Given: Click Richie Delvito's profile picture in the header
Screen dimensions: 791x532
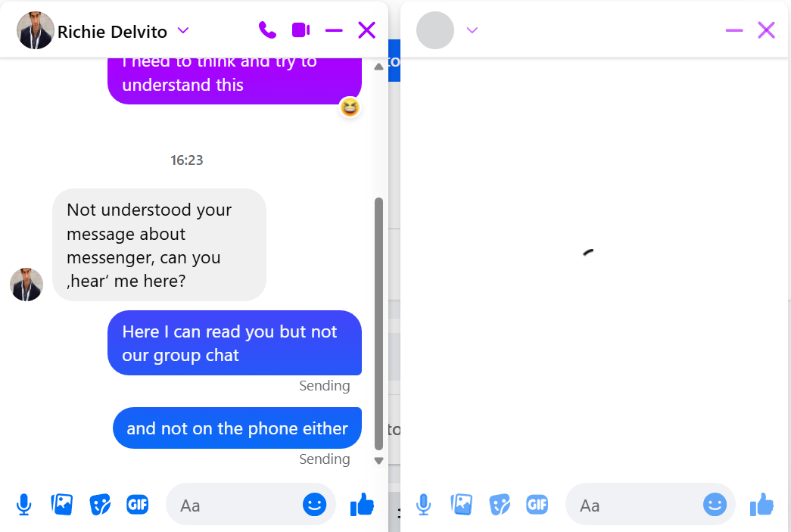Looking at the screenshot, I should [x=35, y=30].
